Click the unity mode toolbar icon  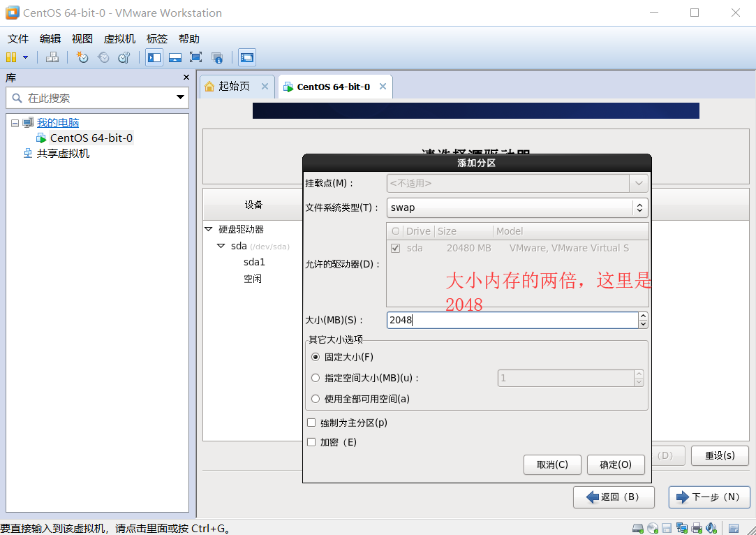click(217, 57)
